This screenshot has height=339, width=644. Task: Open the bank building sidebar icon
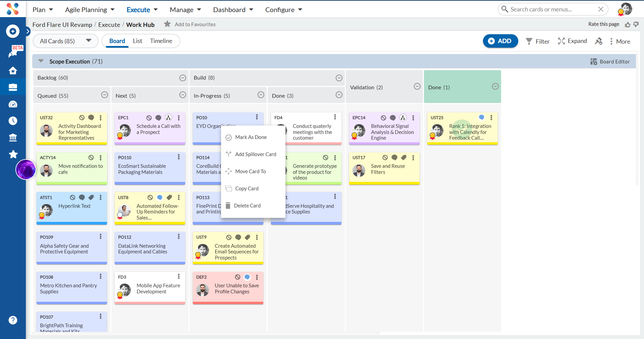[13, 138]
